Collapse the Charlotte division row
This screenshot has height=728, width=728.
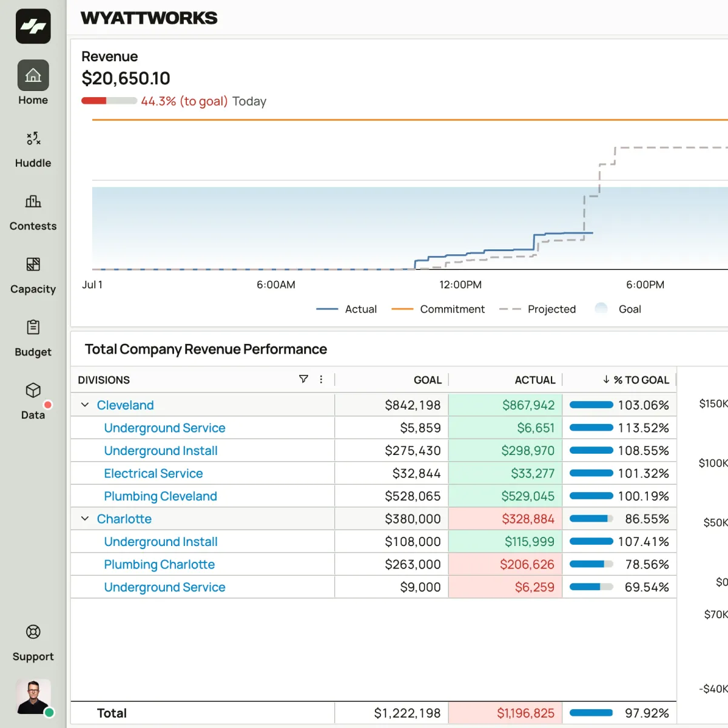85,519
